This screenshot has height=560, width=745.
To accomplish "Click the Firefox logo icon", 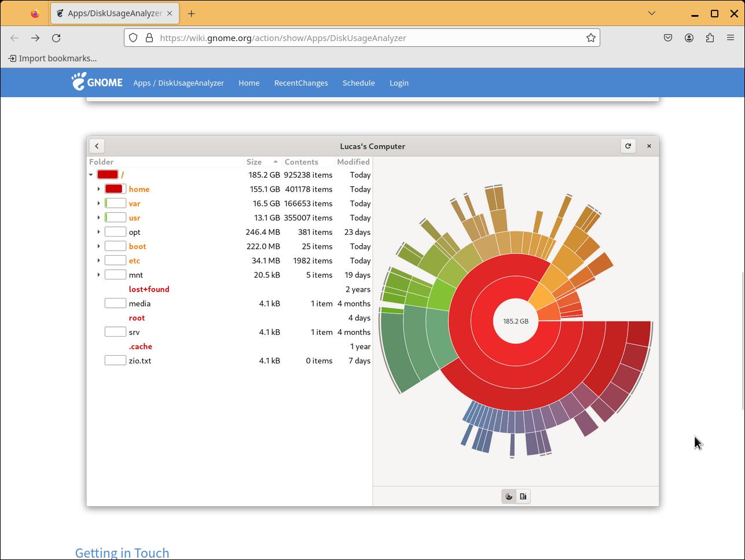I will pyautogui.click(x=35, y=13).
